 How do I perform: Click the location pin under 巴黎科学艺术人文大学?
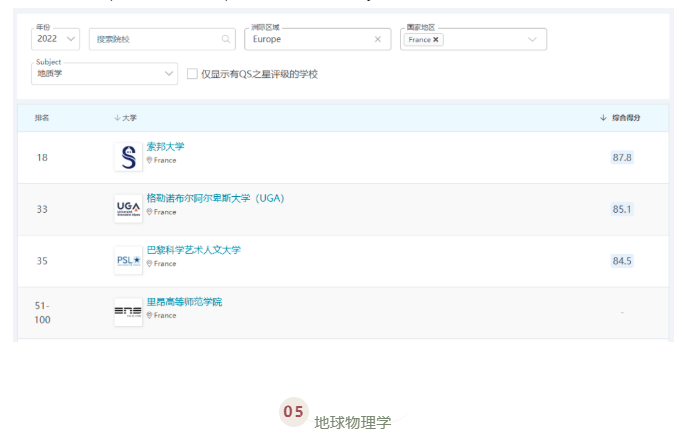150,264
